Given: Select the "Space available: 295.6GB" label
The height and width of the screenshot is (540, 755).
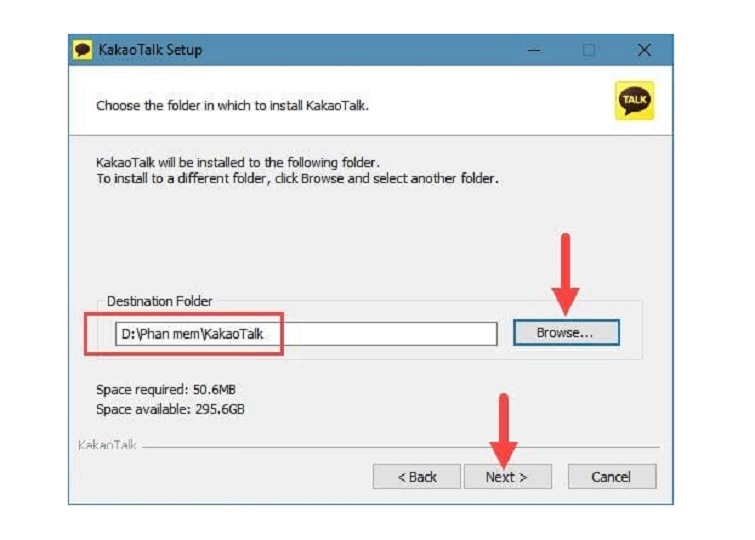Looking at the screenshot, I should (170, 409).
